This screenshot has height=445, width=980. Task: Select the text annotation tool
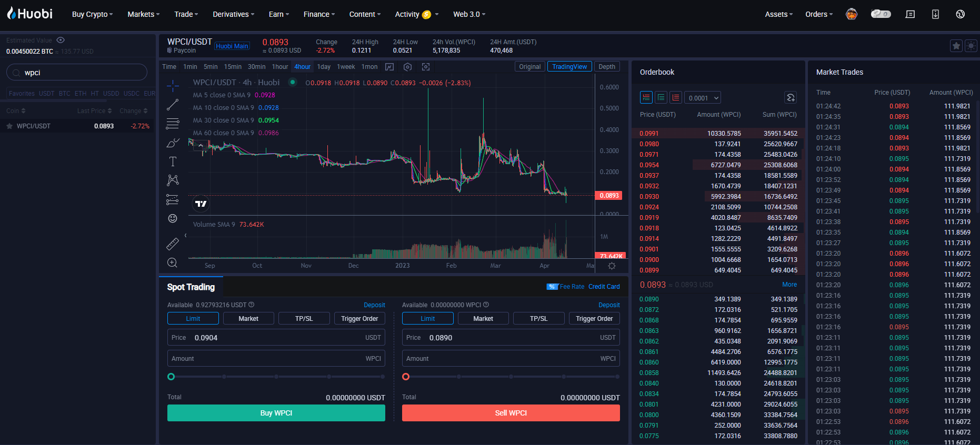point(173,161)
